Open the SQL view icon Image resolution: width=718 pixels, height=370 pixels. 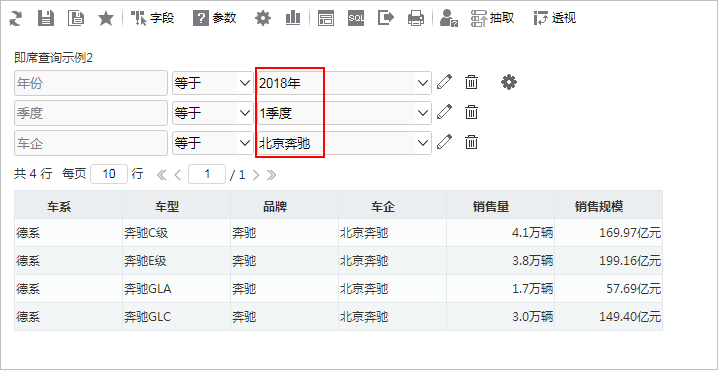tap(356, 19)
